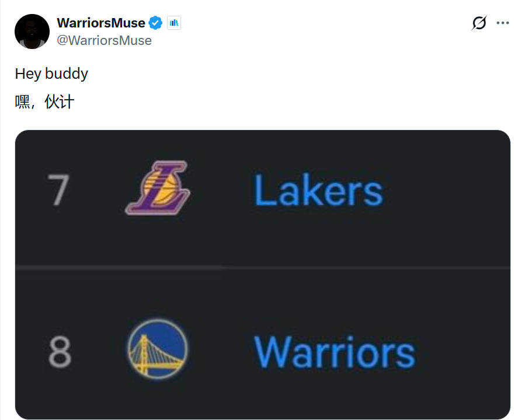The width and height of the screenshot is (525, 420).
Task: Open the Lakers team name link
Action: (x=318, y=190)
